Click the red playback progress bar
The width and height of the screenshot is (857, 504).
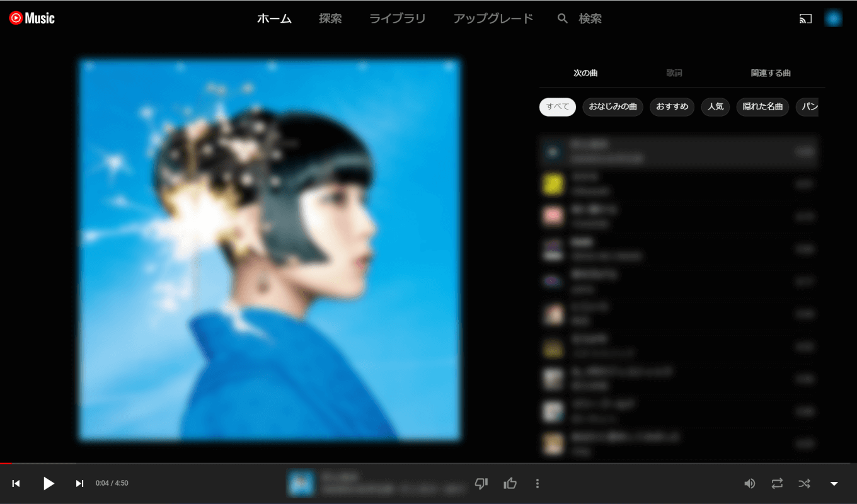pos(6,464)
